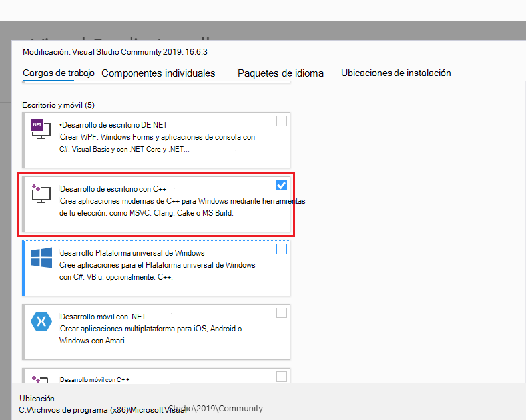This screenshot has height=420, width=526.
Task: Click the Xamarin X hexagon icon
Action: coord(41,321)
